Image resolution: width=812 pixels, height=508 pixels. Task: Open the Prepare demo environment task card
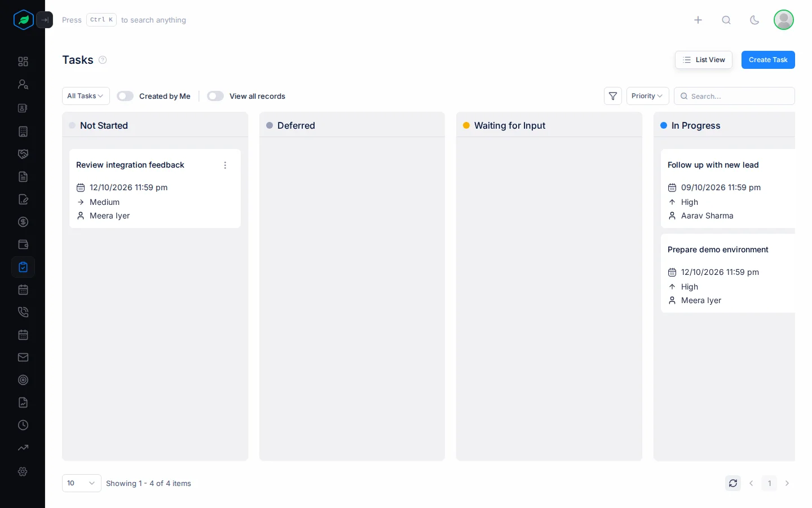pos(728,273)
